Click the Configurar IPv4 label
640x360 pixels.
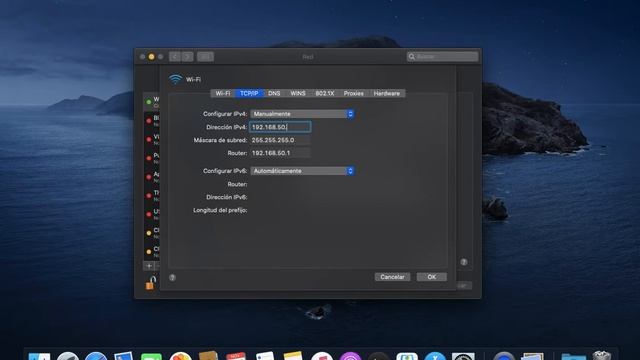[225, 114]
